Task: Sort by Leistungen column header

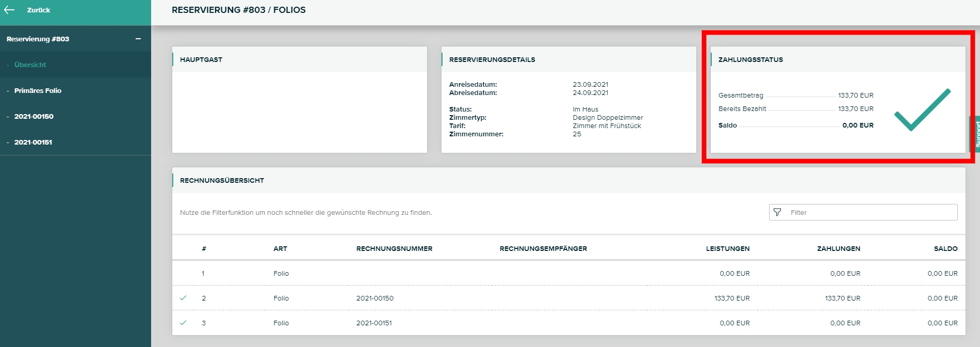Action: tap(727, 248)
